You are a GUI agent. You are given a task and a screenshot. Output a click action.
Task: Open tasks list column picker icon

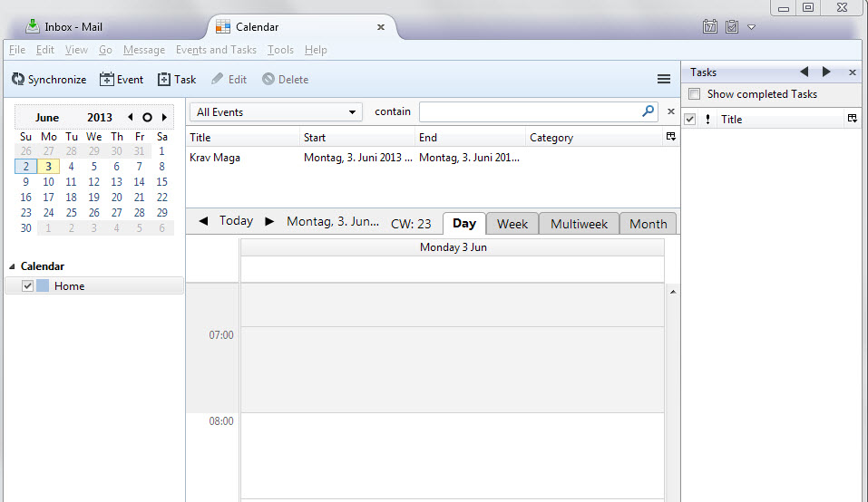coord(852,119)
